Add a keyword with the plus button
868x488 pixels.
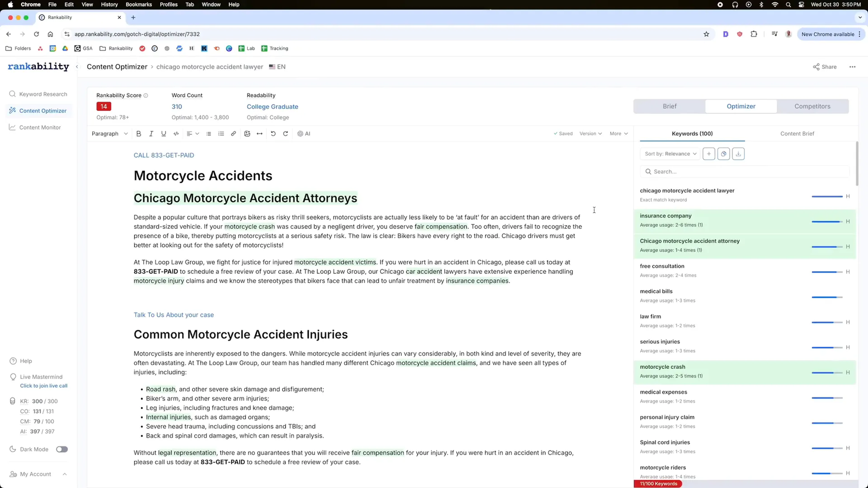[709, 154]
